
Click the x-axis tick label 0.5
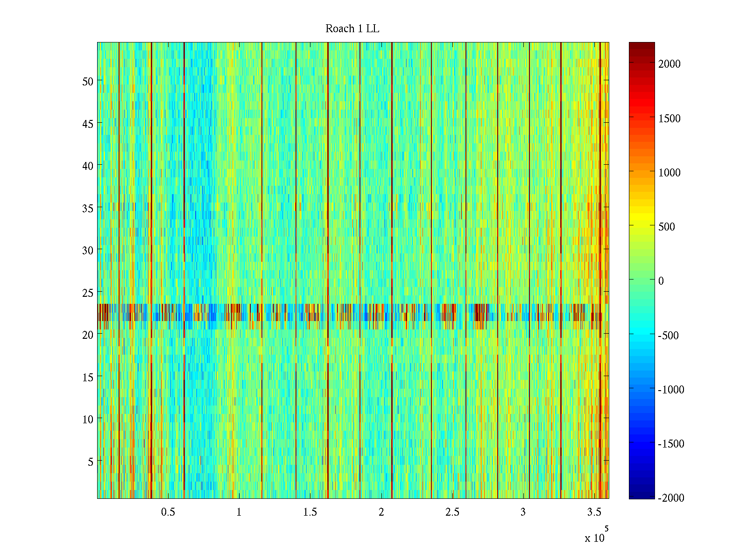click(168, 512)
